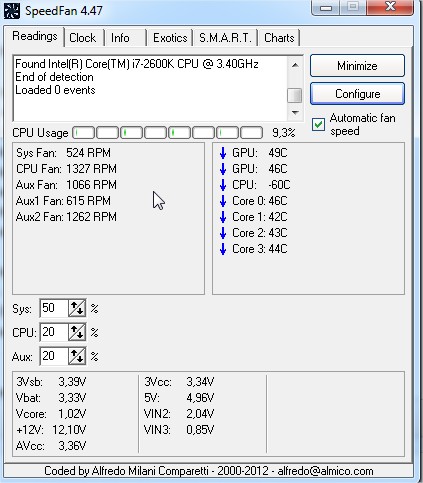
Task: Open the Configure dialog
Action: (x=357, y=94)
